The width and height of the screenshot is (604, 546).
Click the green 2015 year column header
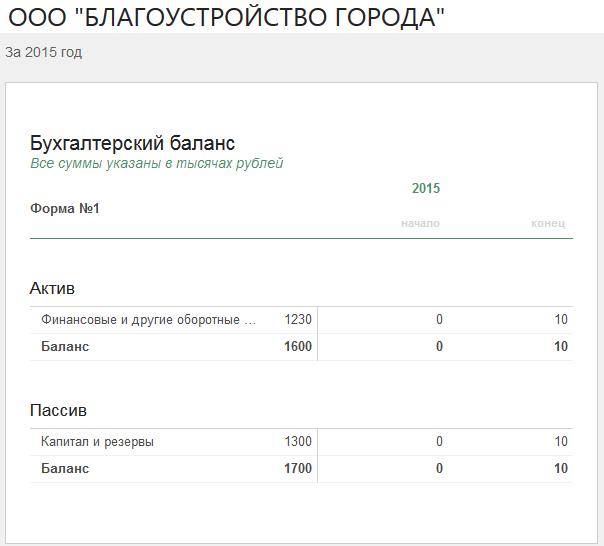[x=425, y=188]
